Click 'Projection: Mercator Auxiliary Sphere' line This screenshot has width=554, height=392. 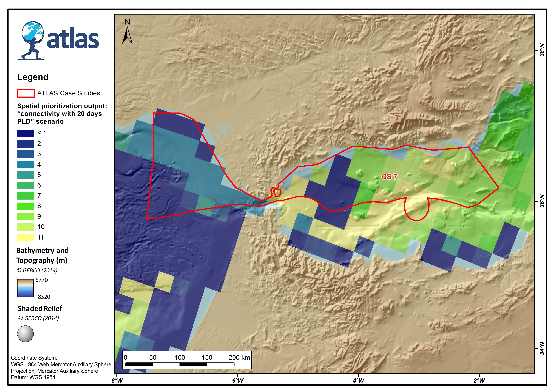[x=54, y=371]
